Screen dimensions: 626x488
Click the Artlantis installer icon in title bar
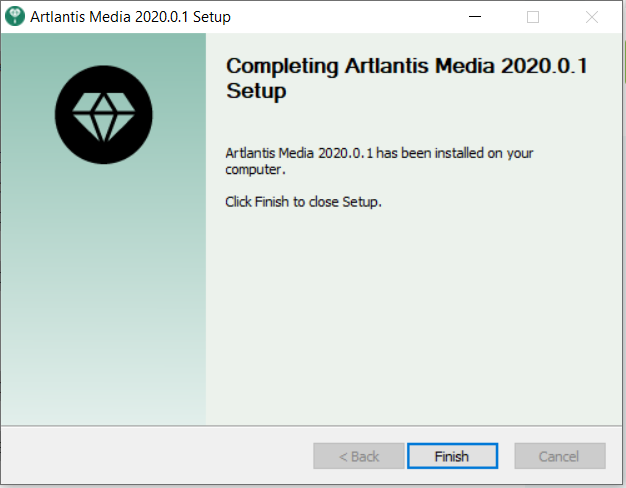(x=15, y=16)
